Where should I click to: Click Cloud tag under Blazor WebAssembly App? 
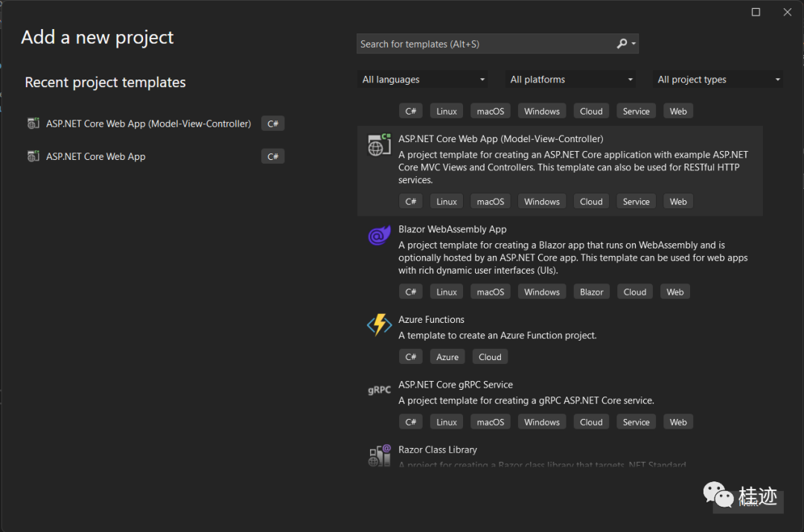pos(635,292)
